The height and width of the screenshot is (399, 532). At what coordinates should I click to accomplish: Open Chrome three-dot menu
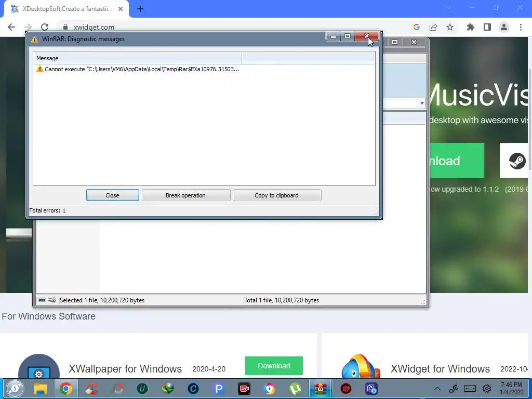521,27
